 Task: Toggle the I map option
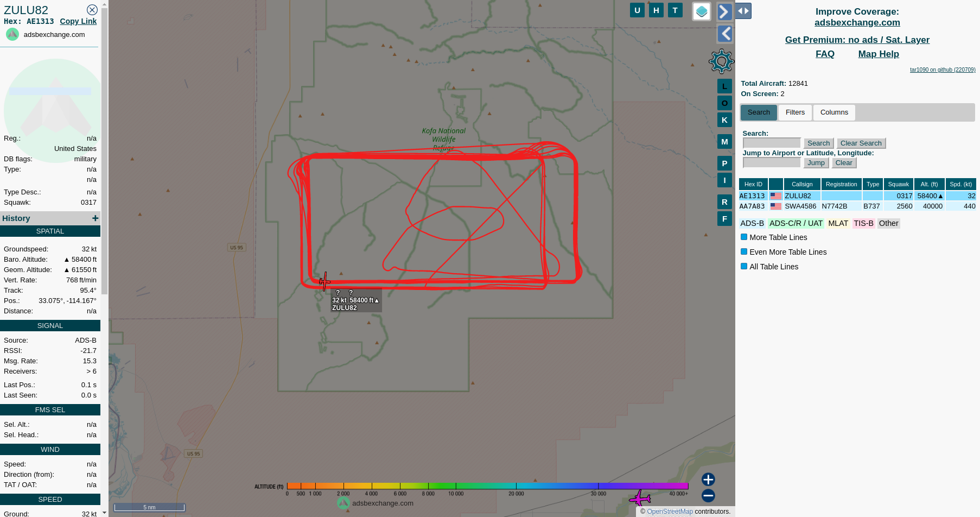[724, 180]
